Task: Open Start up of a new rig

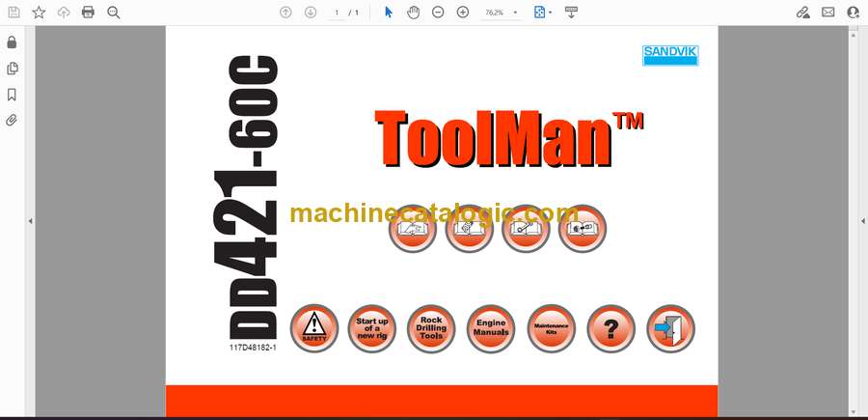Action: pos(372,328)
